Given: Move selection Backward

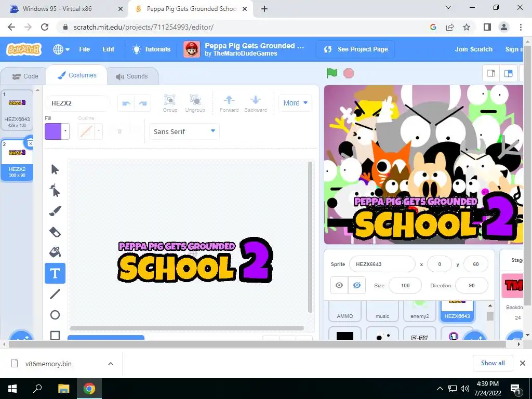Looking at the screenshot, I should coord(256,103).
